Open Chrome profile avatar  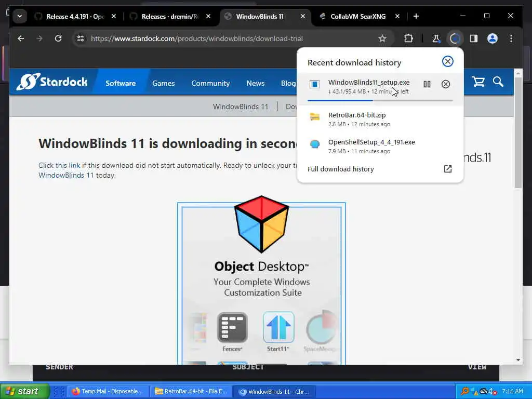493,38
